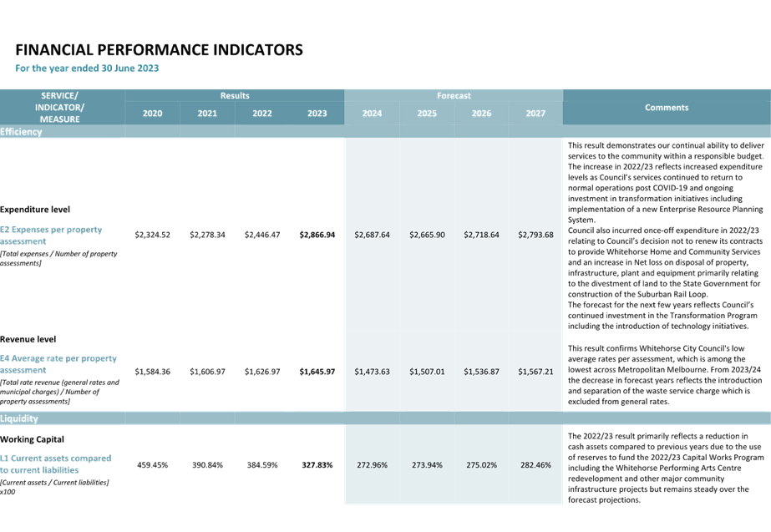Select the $2,793.68 forecast value

535,235
